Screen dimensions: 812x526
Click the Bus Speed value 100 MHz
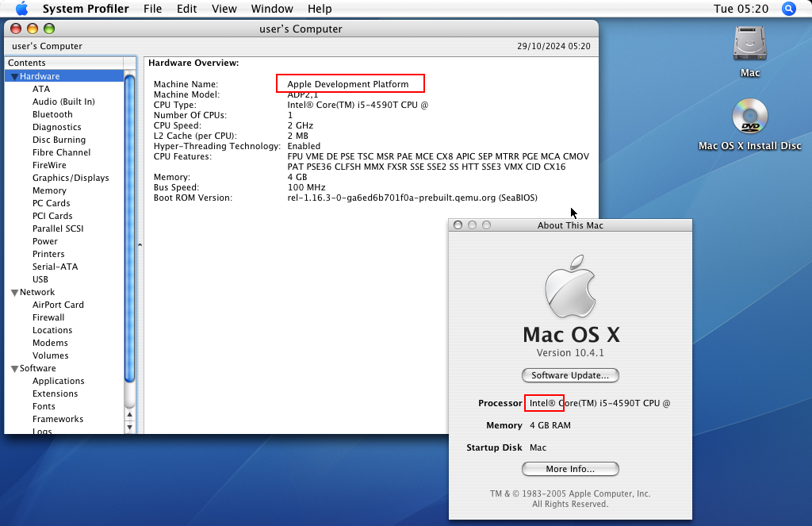(307, 187)
